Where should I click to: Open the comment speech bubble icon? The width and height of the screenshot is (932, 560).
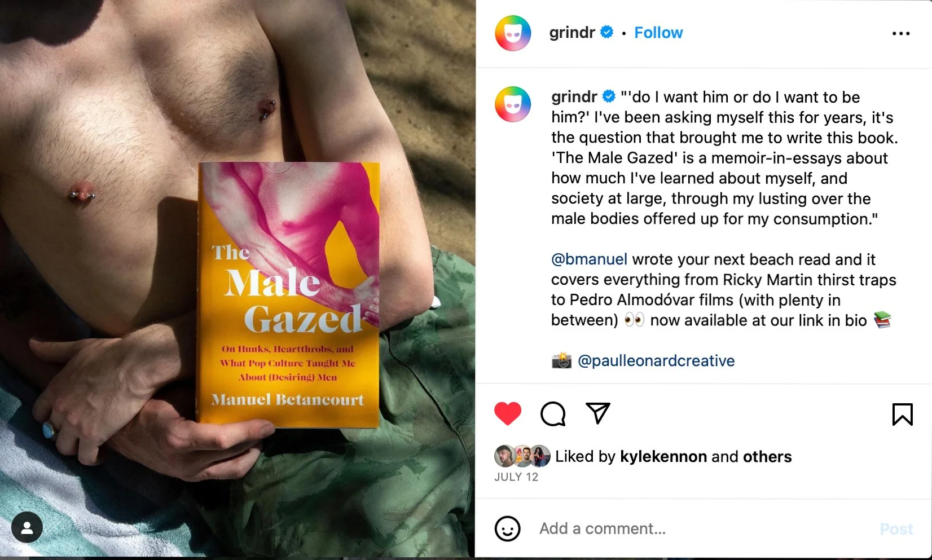point(553,414)
